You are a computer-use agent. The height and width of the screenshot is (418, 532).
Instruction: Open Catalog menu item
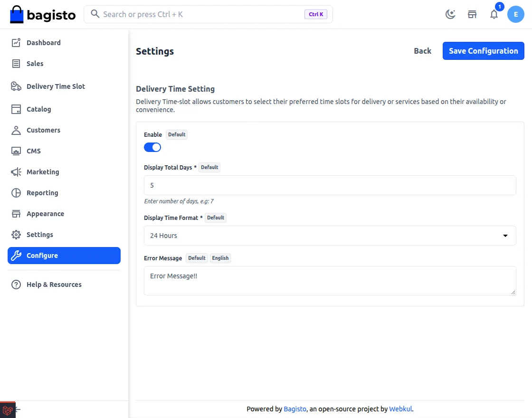click(64, 109)
